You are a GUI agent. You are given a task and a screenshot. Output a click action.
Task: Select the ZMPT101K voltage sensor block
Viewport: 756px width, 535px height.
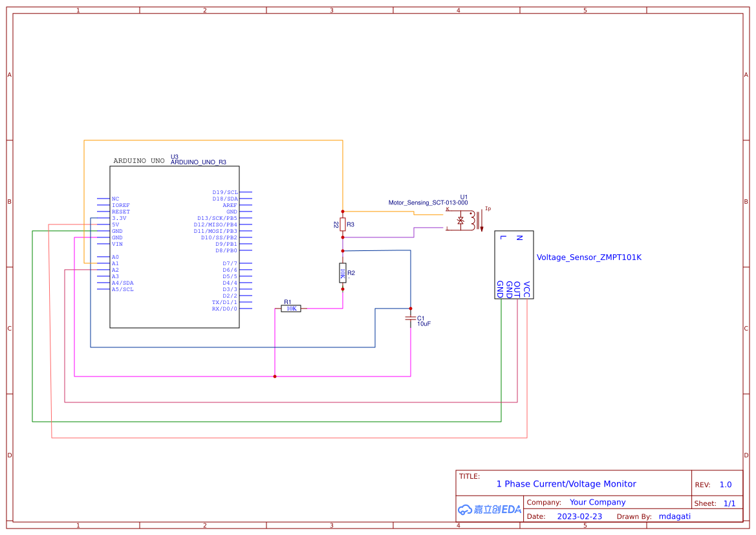pos(513,265)
